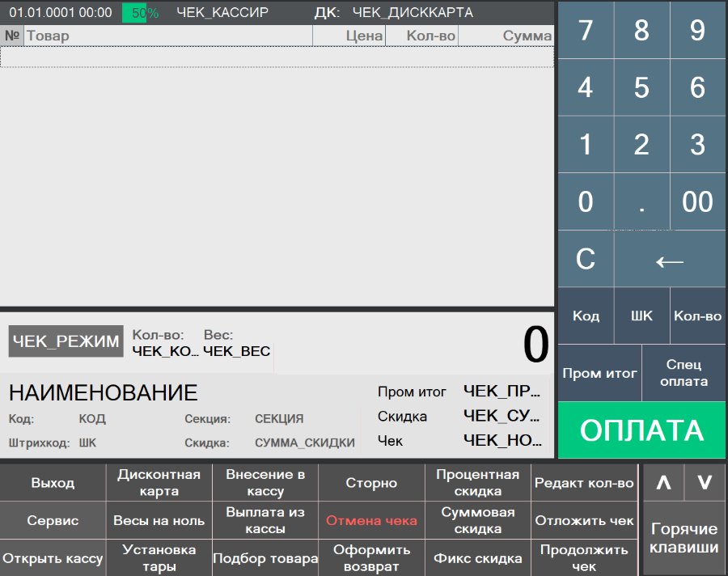
Task: Tap the decimal point key
Action: (x=641, y=201)
